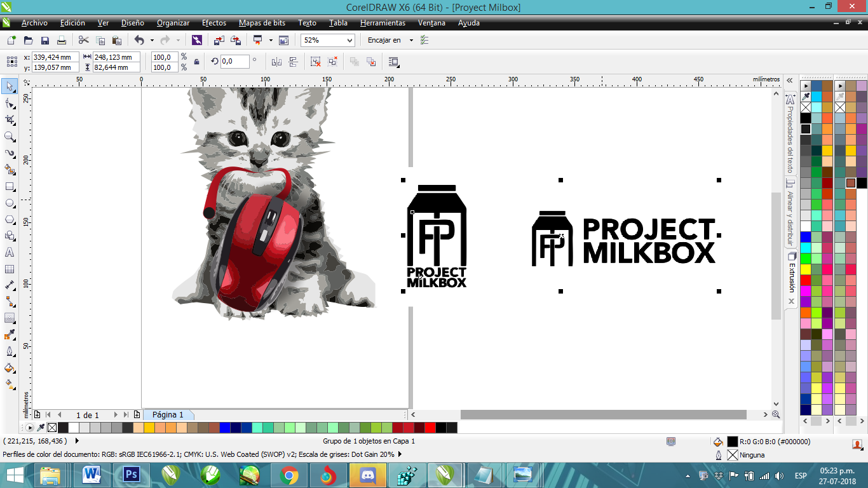Screen dimensions: 868x488
Task: Click the Cut scissors icon
Action: (83, 40)
